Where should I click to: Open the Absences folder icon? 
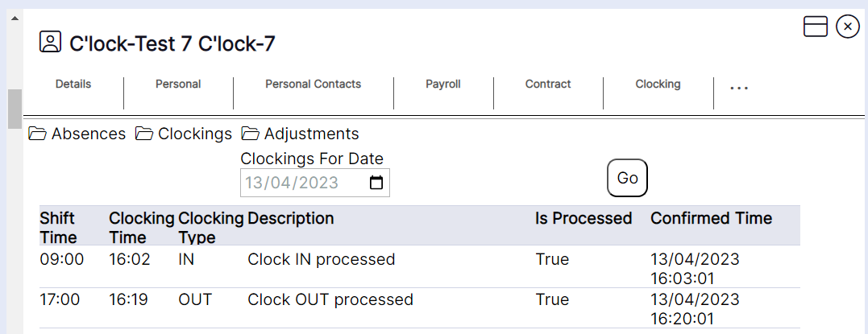tap(38, 134)
